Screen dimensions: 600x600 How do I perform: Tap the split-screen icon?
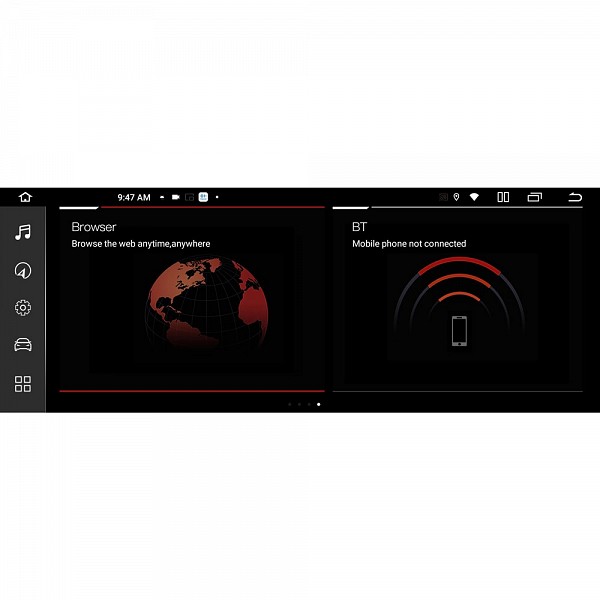tap(503, 197)
